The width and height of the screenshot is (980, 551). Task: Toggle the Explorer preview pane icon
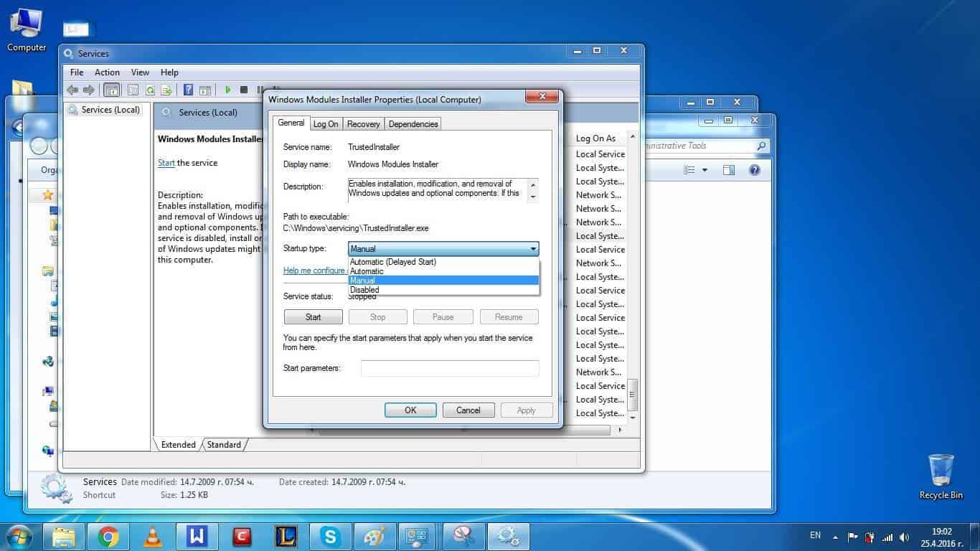pyautogui.click(x=729, y=170)
